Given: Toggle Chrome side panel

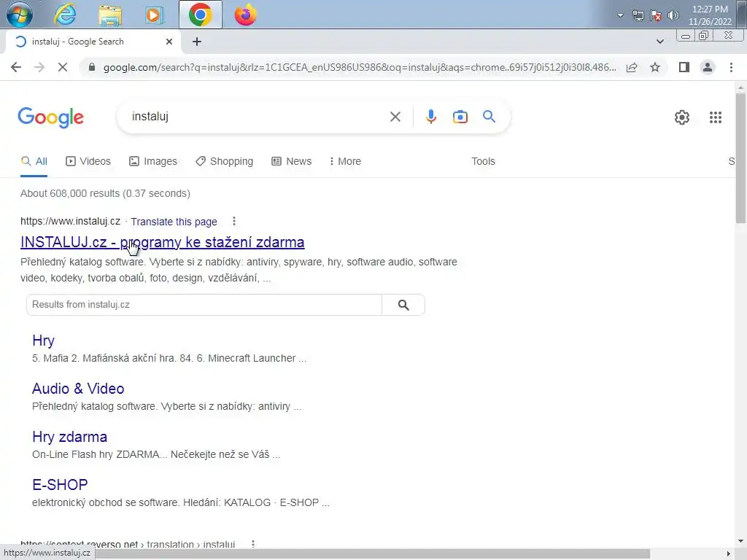Looking at the screenshot, I should pos(684,67).
